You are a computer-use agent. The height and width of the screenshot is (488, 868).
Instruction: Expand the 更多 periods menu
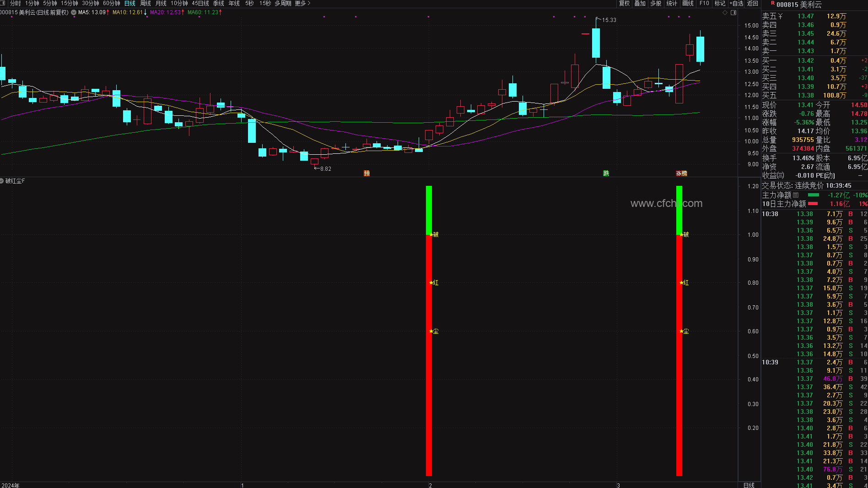coord(302,3)
